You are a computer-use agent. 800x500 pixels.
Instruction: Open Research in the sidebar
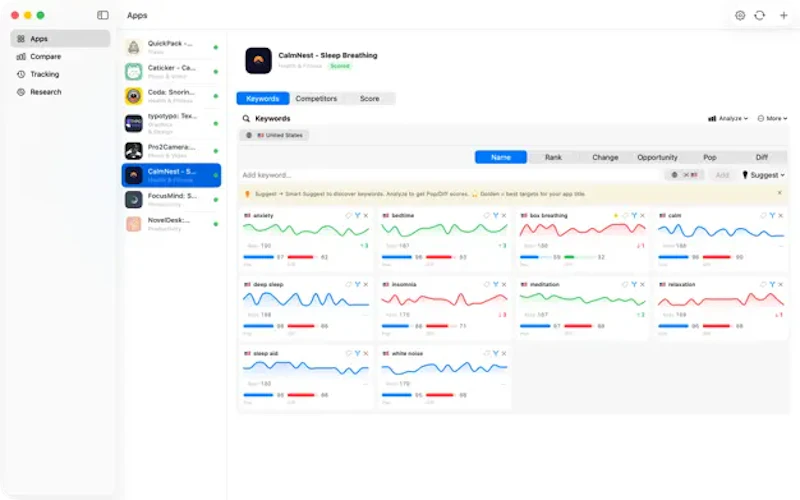[60, 92]
